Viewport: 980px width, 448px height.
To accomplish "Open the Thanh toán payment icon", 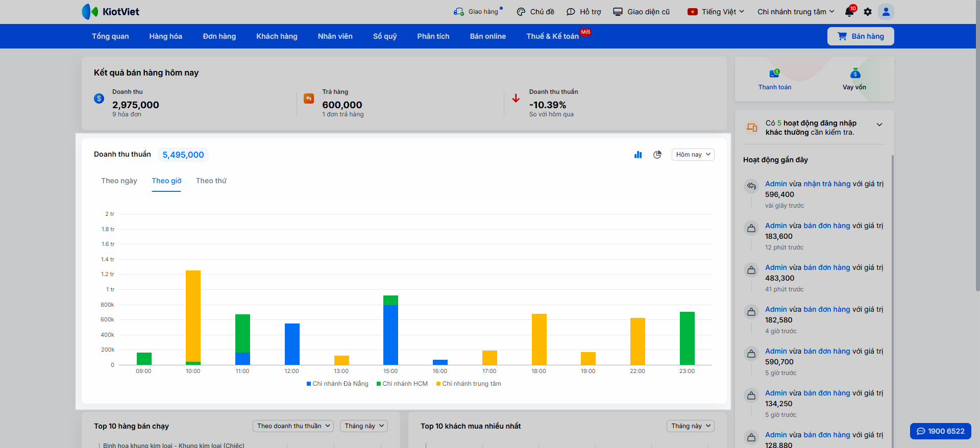I will [774, 74].
